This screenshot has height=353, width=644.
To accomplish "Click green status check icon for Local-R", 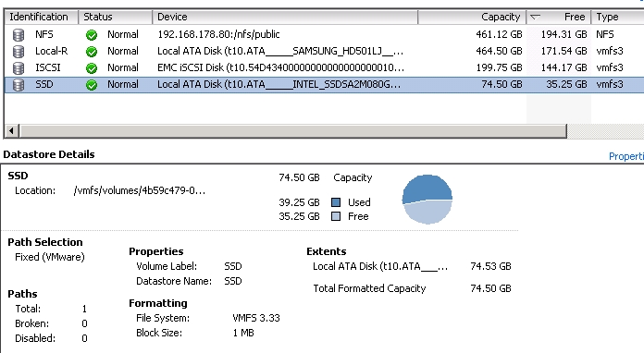I will coord(92,51).
